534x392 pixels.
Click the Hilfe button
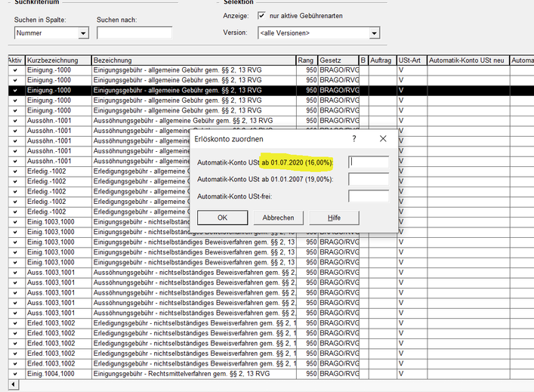point(334,218)
